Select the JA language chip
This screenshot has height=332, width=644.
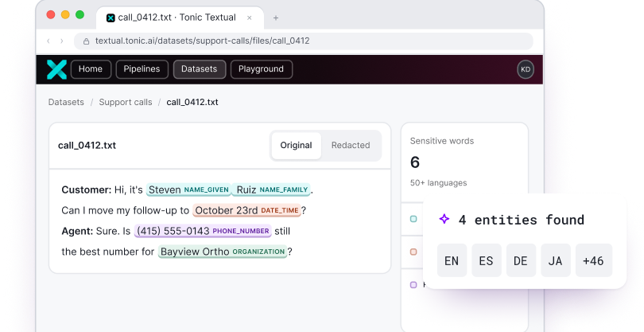pyautogui.click(x=555, y=260)
